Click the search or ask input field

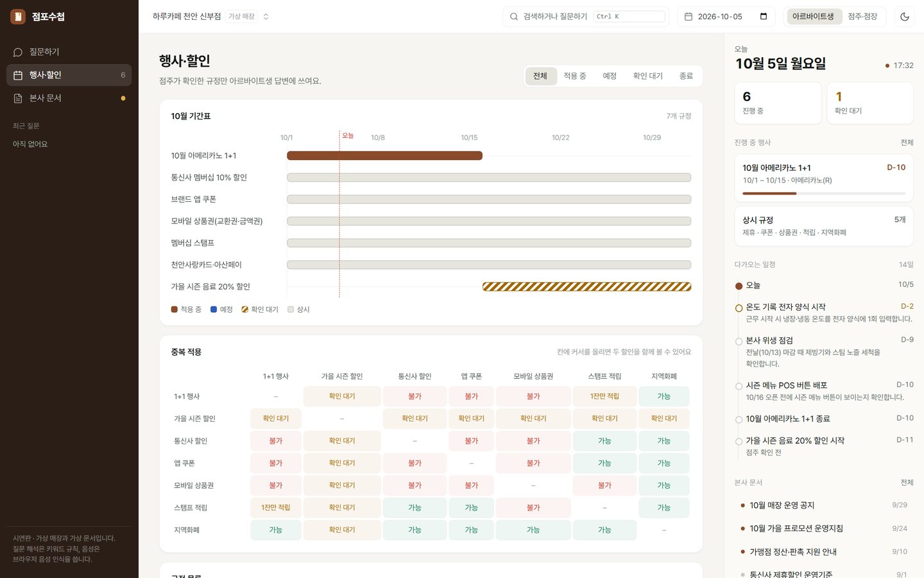(586, 17)
